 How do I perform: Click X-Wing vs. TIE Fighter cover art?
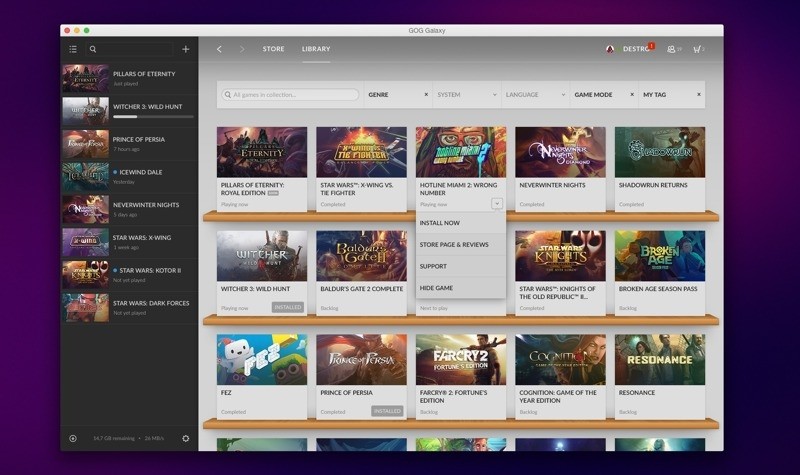361,152
